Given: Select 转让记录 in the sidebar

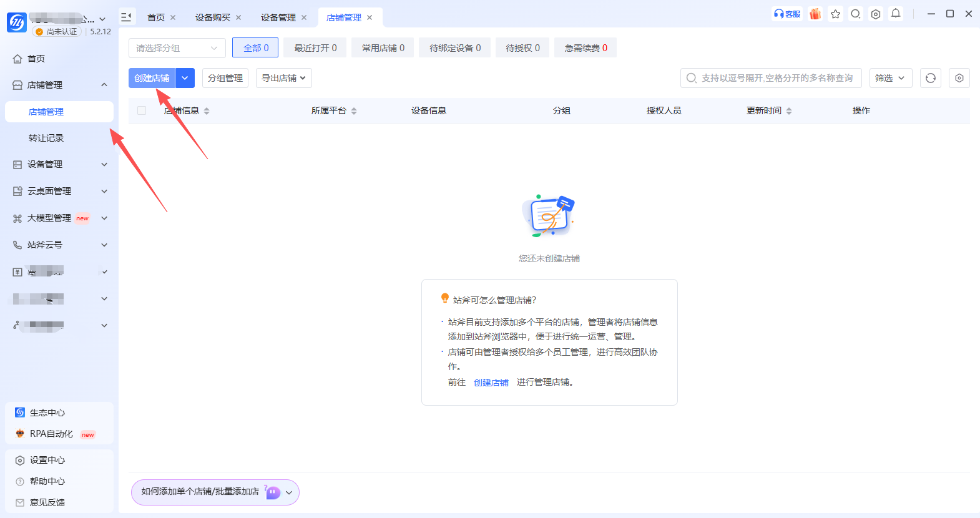Looking at the screenshot, I should [46, 138].
